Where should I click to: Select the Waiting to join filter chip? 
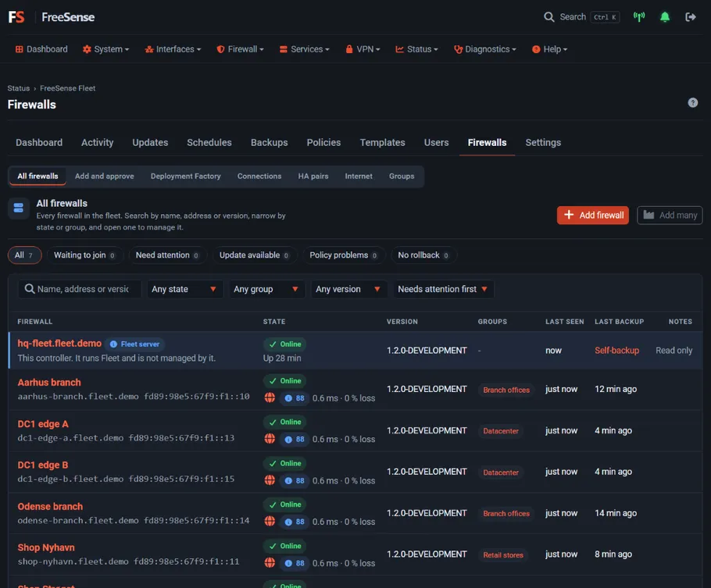click(x=85, y=255)
